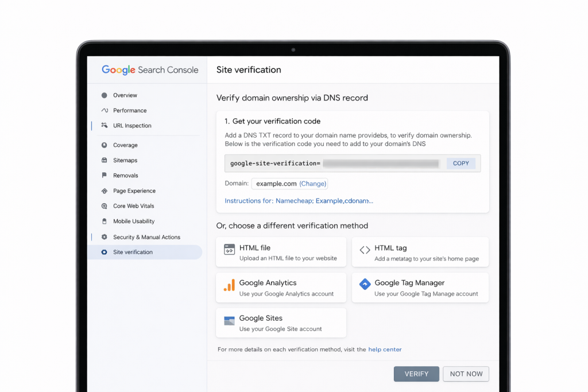Choose the HTML file verification method
The width and height of the screenshot is (588, 392).
pyautogui.click(x=281, y=252)
